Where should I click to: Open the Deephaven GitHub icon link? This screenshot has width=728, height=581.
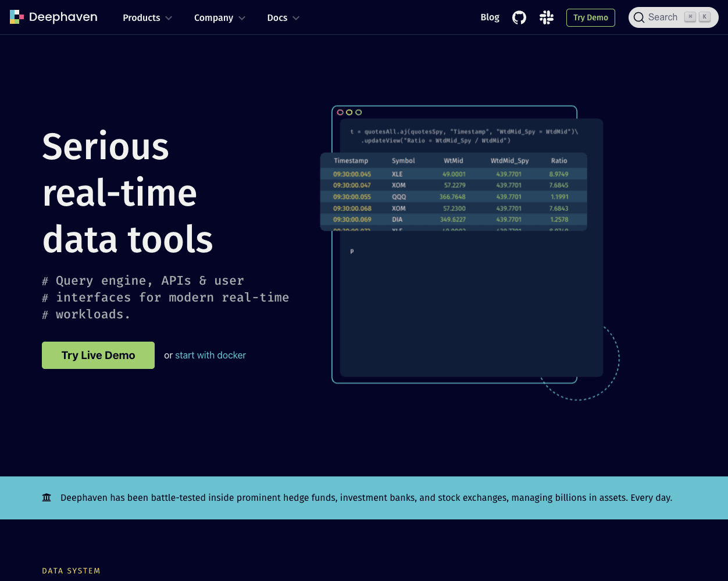click(x=519, y=17)
